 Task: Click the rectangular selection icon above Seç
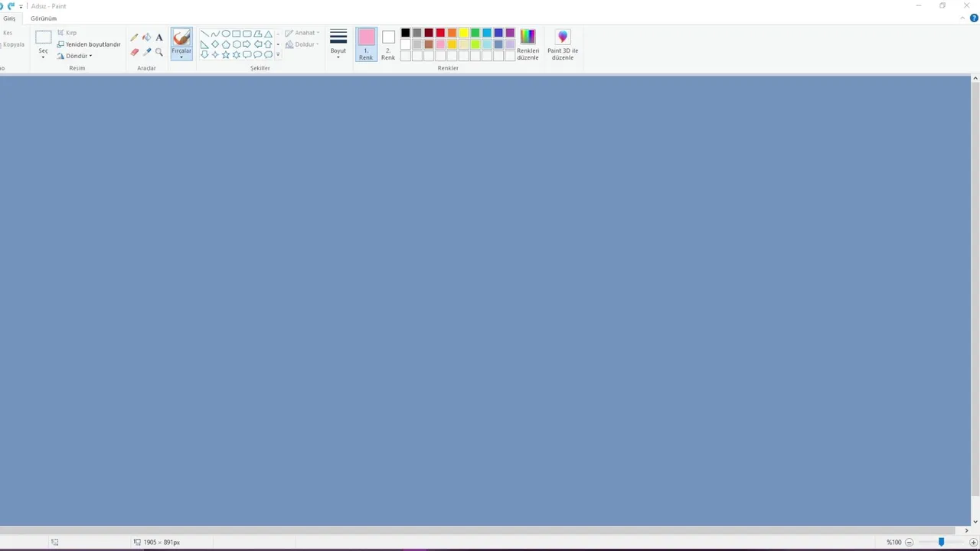tap(44, 37)
